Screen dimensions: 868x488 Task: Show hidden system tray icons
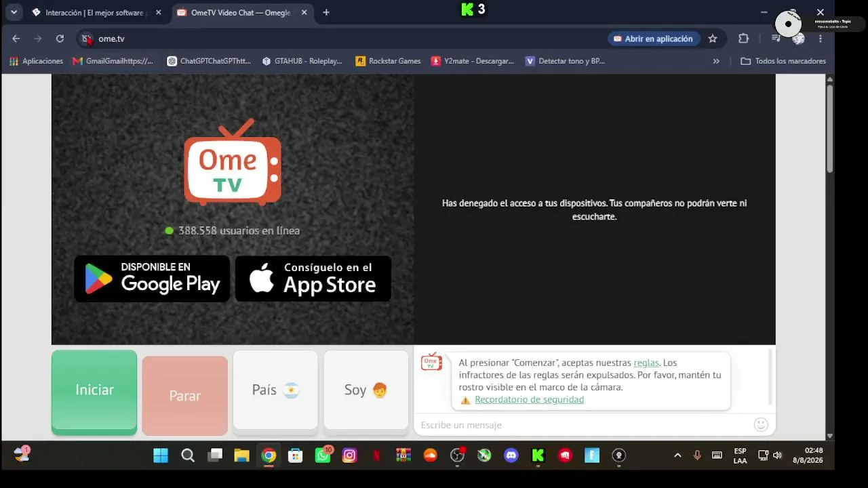point(677,455)
